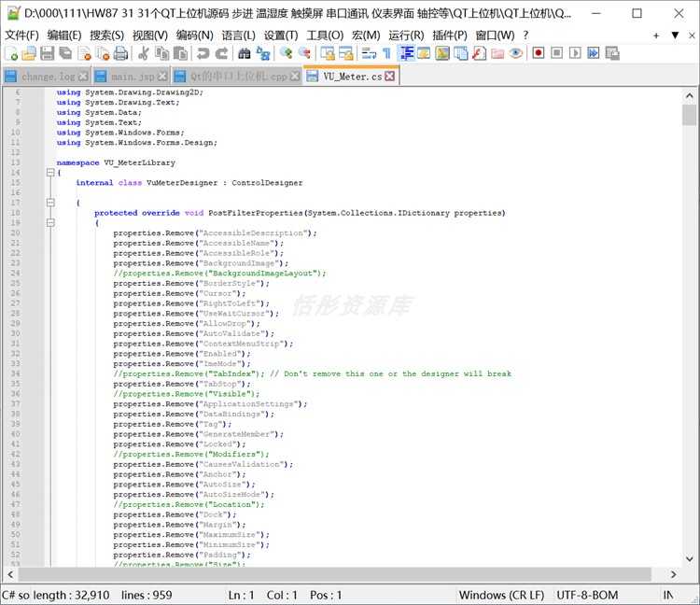This screenshot has width=700, height=605.
Task: Switch to the Qt .cpp file tab
Action: point(237,77)
